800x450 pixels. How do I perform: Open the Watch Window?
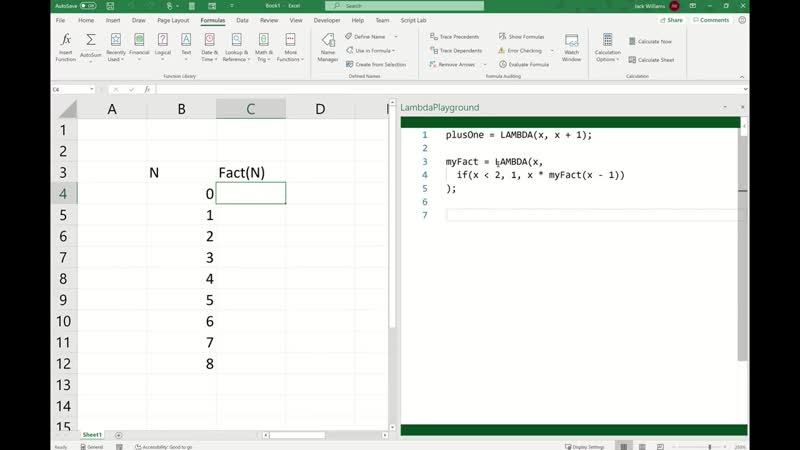coord(571,46)
